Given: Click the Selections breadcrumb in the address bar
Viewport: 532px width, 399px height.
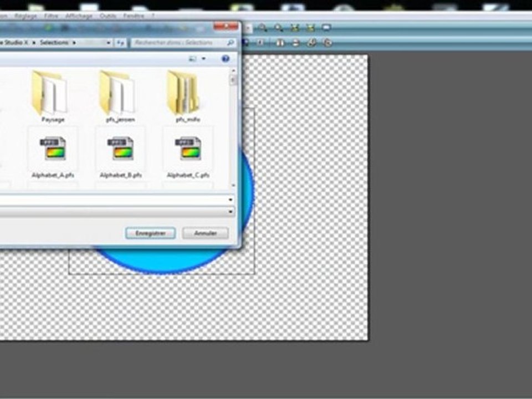Looking at the screenshot, I should [x=54, y=43].
